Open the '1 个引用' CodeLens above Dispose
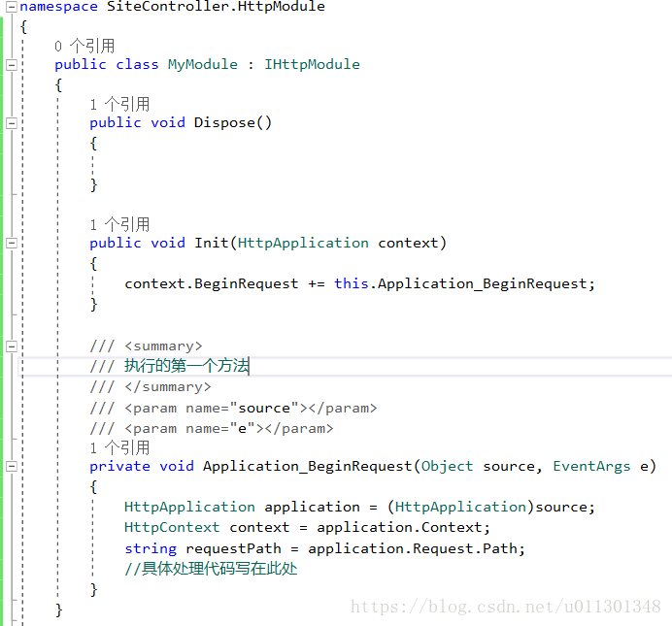Image resolution: width=672 pixels, height=626 pixels. tap(120, 105)
